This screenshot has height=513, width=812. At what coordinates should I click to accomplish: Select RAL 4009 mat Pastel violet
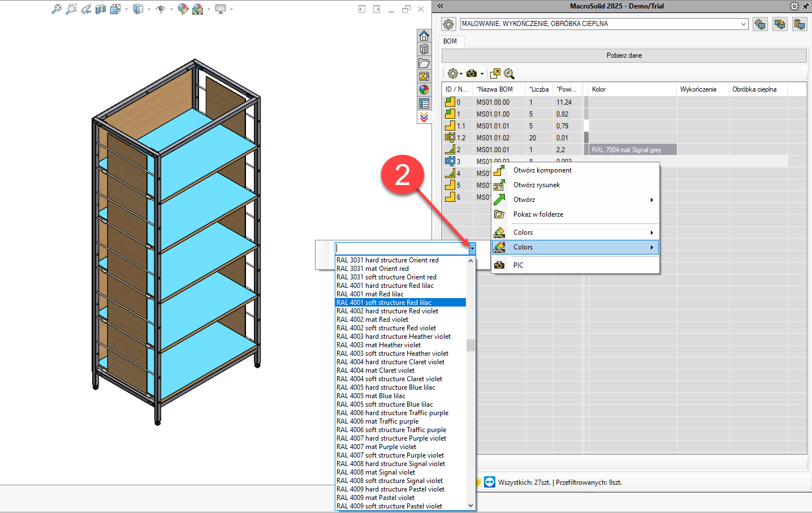pos(401,498)
